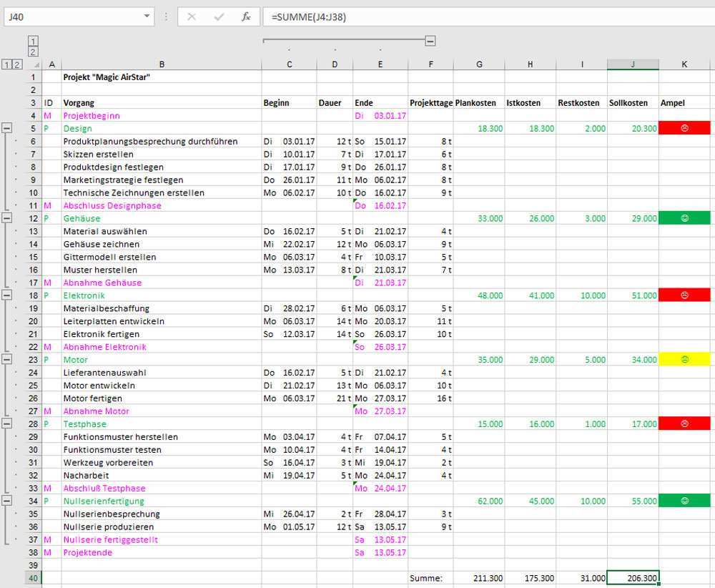This screenshot has height=588, width=715.
Task: Click the Cancel X icon in formula bar
Action: click(x=192, y=16)
